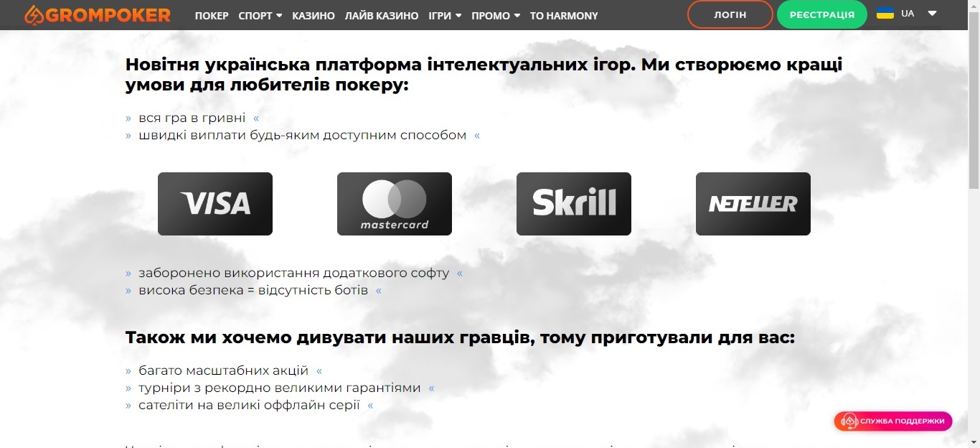Open ЛАЙВ КАЗИНО page
The width and height of the screenshot is (980, 448).
(382, 15)
